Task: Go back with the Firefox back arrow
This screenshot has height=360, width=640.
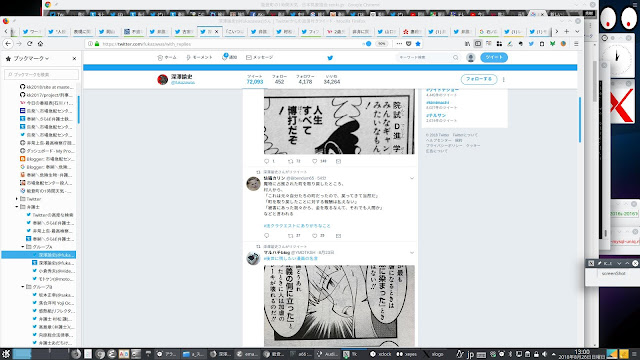Action: click(x=9, y=44)
